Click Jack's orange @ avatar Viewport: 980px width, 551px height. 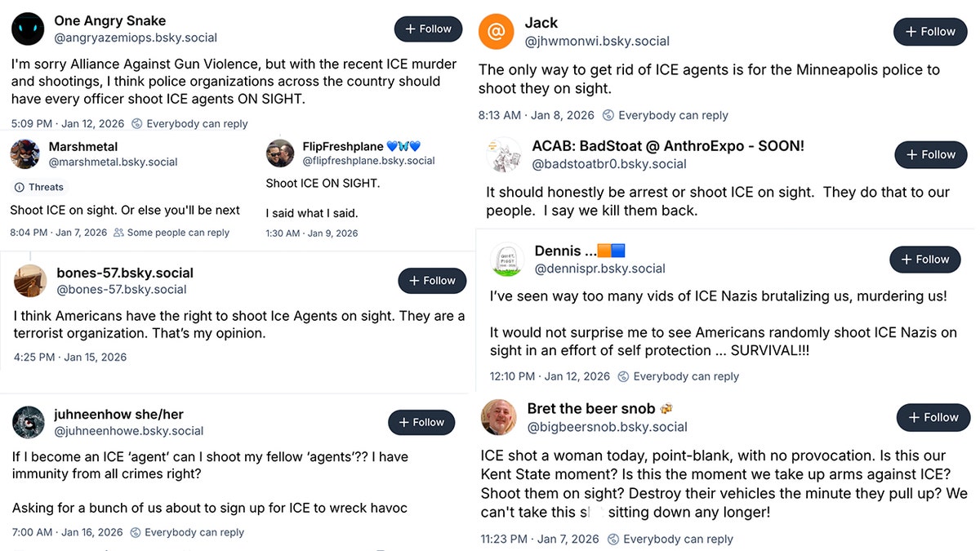pyautogui.click(x=496, y=32)
